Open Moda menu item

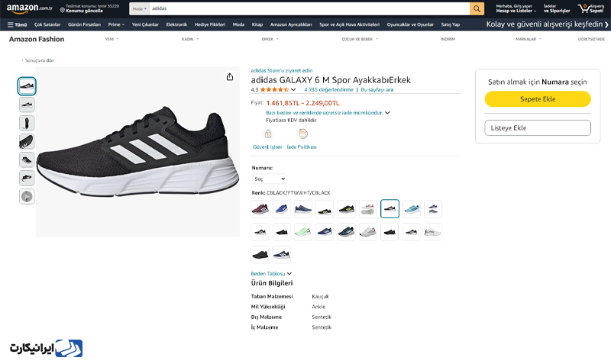[238, 24]
